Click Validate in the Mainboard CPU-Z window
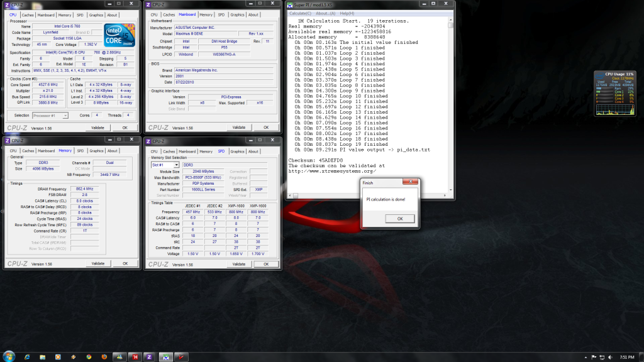Viewport: 644px width, 362px height. click(x=238, y=128)
